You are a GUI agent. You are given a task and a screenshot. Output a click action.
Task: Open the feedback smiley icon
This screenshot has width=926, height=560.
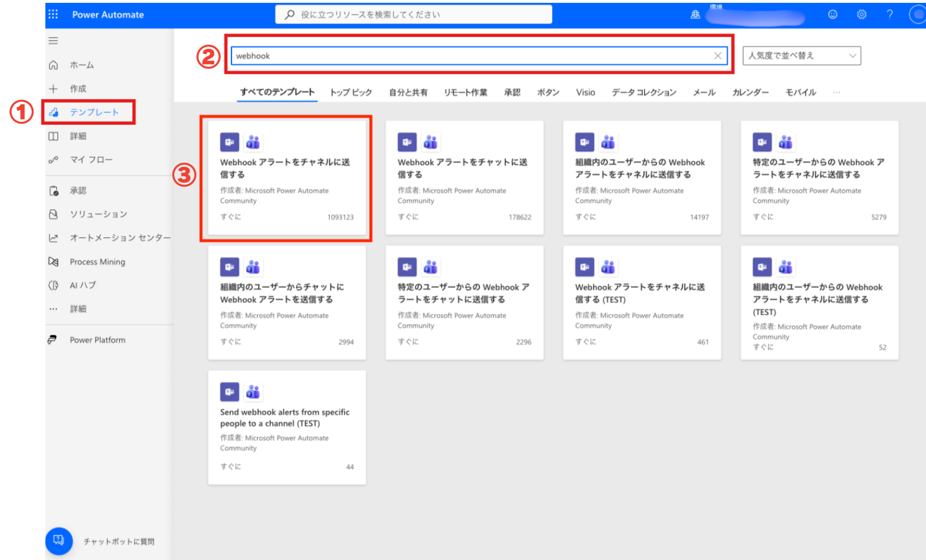(x=832, y=15)
